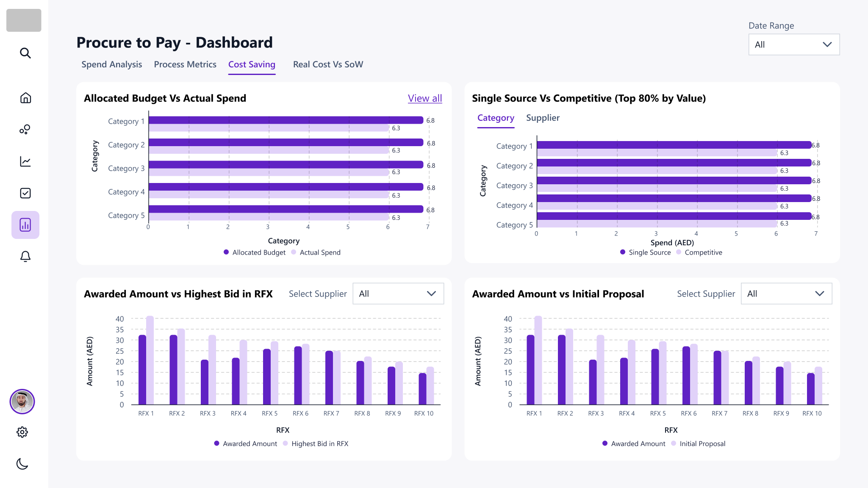Switch to Real Cost Vs SoW tab
The height and width of the screenshot is (488, 868).
click(x=328, y=64)
